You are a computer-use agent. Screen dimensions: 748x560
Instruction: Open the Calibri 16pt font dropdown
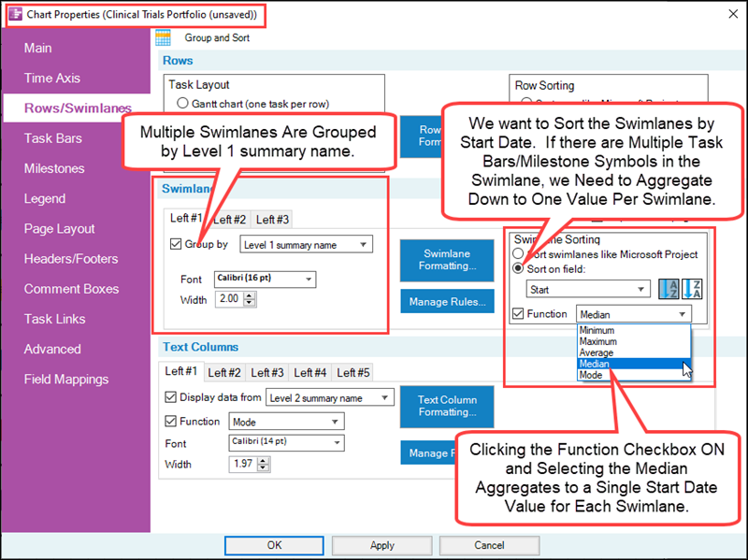point(308,279)
